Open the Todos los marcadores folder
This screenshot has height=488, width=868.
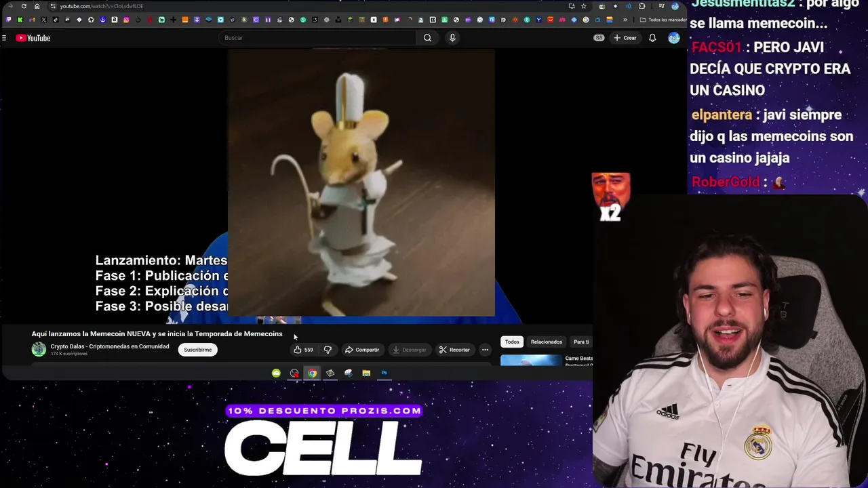pos(663,20)
